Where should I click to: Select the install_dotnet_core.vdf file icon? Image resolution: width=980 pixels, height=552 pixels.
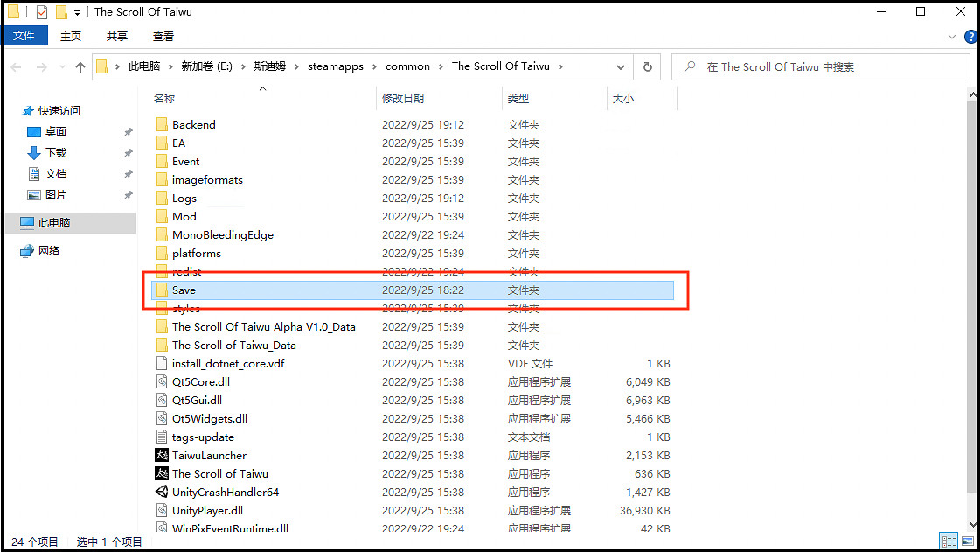tap(162, 363)
